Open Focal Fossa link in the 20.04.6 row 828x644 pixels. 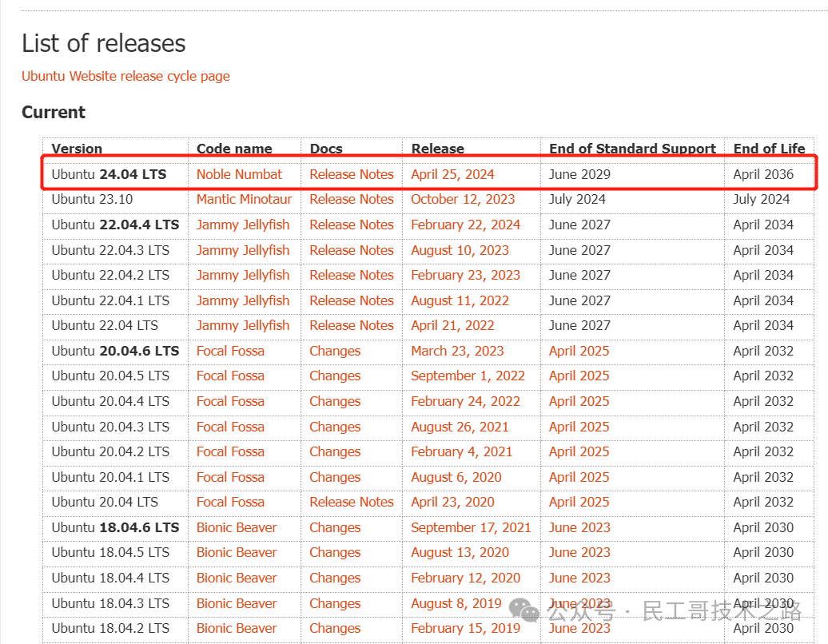(x=230, y=351)
